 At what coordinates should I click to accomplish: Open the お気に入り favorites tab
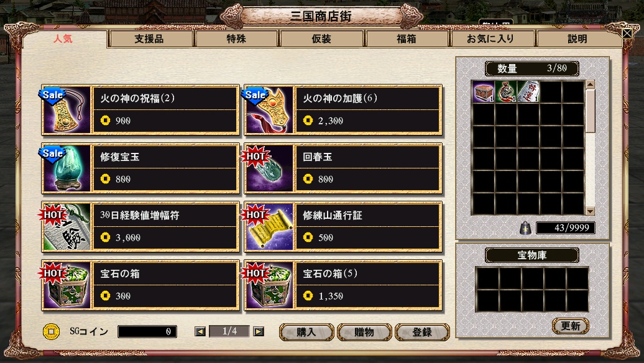(x=491, y=39)
